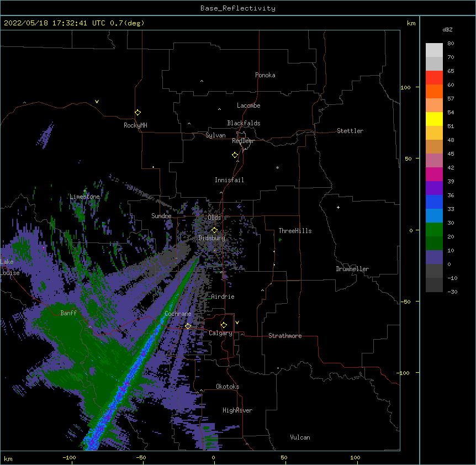Screen dimensions: 476x465
Task: Select the Sylvan label
Action: [215, 135]
